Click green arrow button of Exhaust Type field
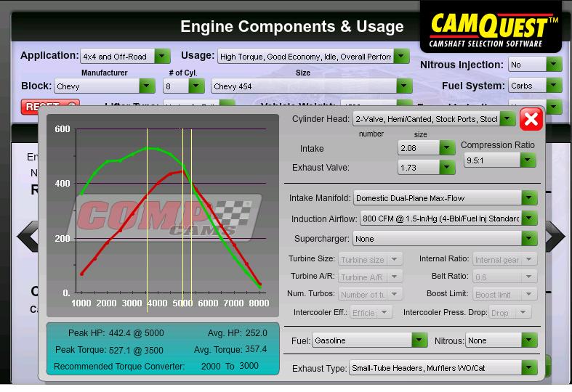This screenshot has height=392, width=572. 529,368
